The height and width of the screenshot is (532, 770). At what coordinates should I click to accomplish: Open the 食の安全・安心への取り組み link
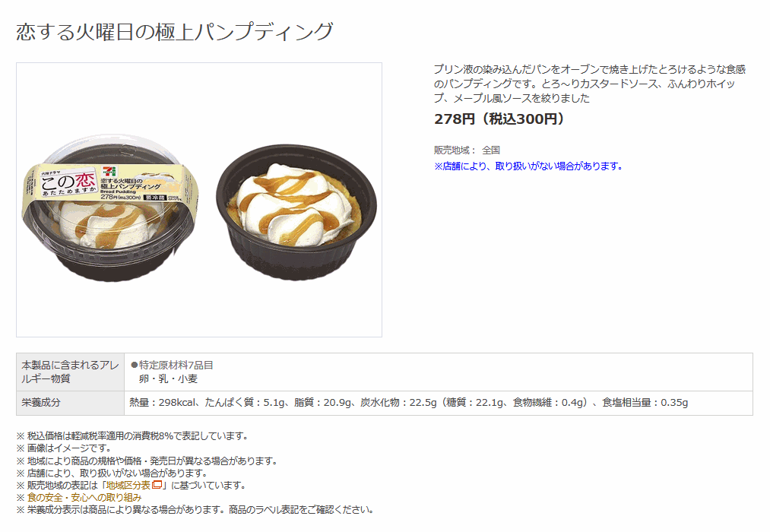coord(84,498)
